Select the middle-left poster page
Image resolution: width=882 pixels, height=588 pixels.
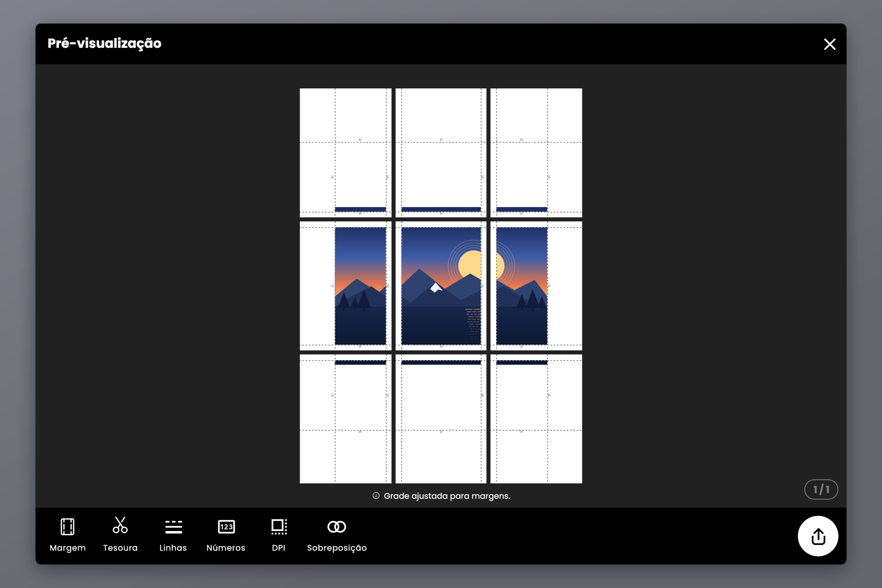coord(345,286)
